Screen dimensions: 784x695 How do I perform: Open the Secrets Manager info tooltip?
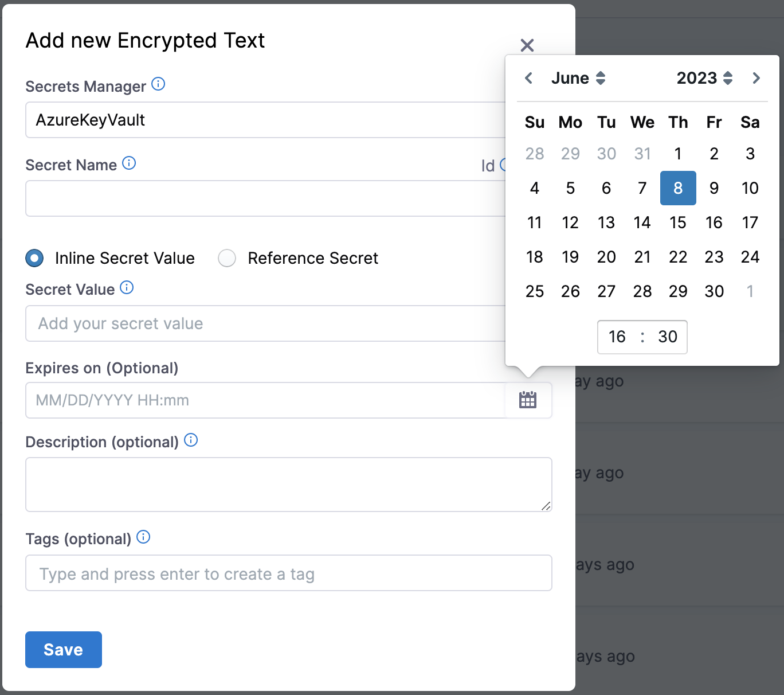point(159,84)
